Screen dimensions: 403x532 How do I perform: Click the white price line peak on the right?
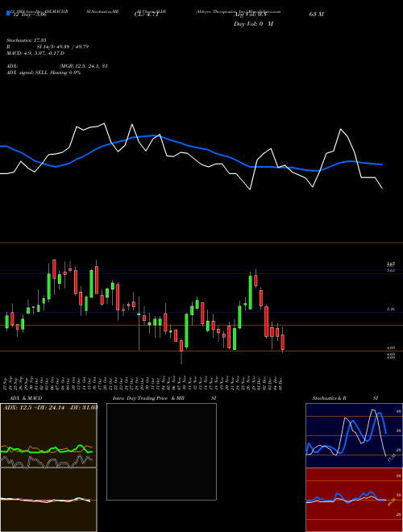pos(341,129)
